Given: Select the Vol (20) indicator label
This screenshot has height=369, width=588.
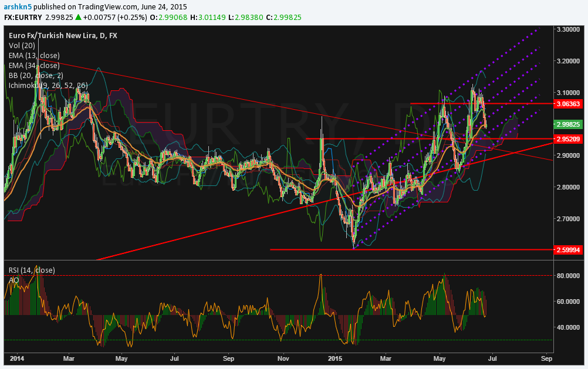Looking at the screenshot, I should point(23,45).
